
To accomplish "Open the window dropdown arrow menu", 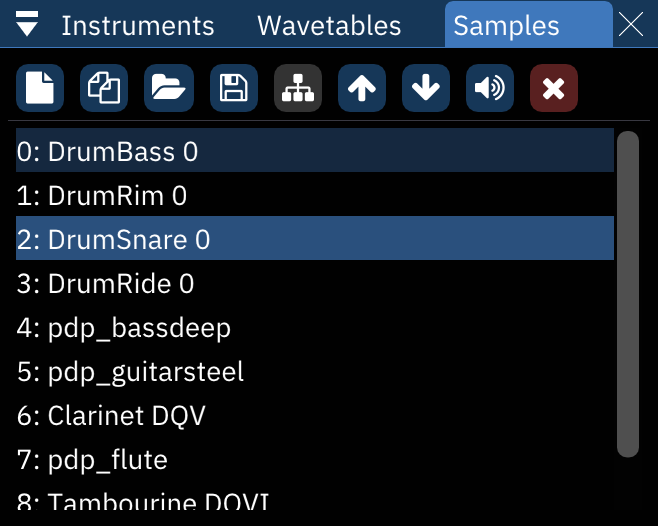I will (x=28, y=25).
